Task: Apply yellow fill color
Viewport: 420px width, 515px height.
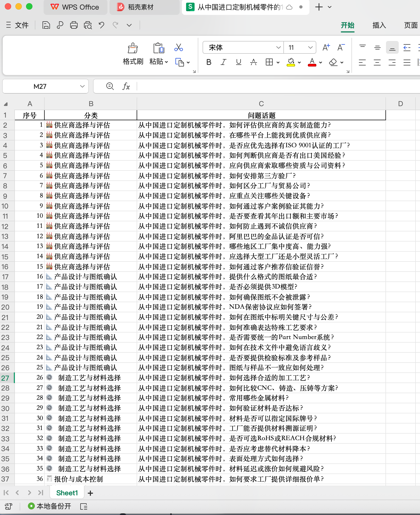Action: point(291,62)
